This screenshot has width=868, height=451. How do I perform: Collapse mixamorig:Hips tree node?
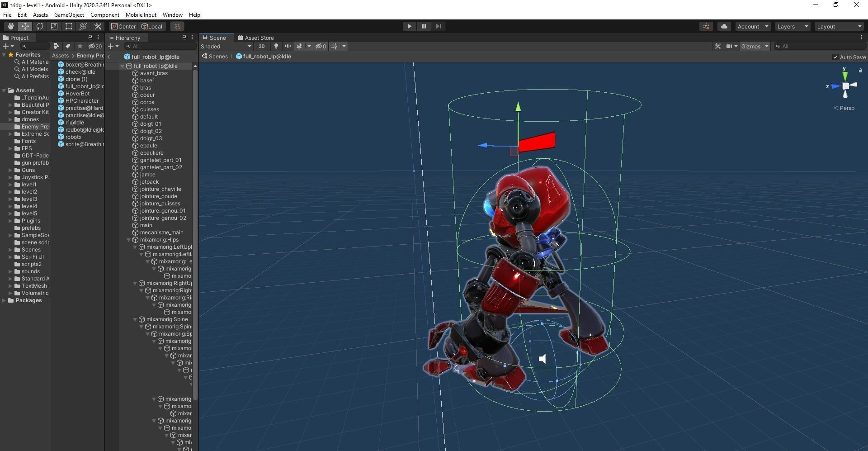(128, 240)
